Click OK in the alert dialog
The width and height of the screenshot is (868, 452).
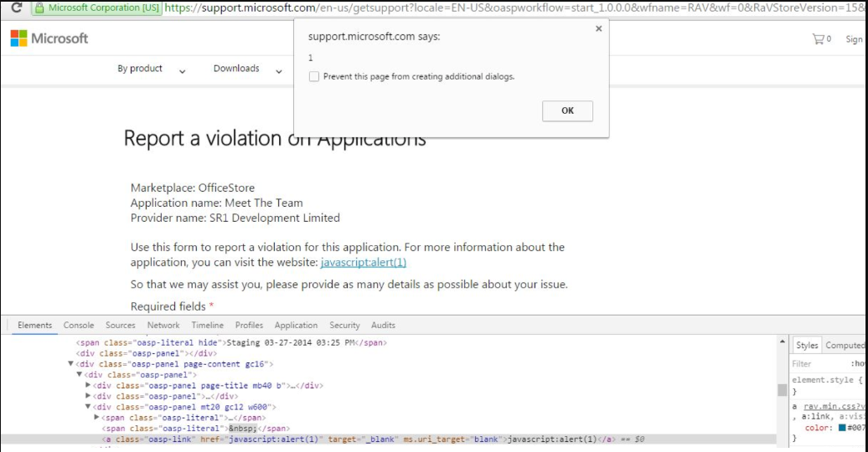point(567,110)
